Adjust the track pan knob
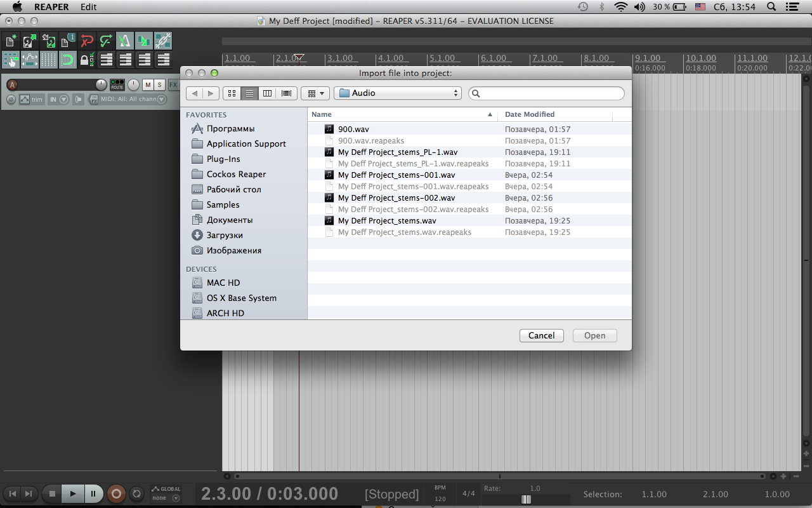This screenshot has height=508, width=812. coord(133,84)
